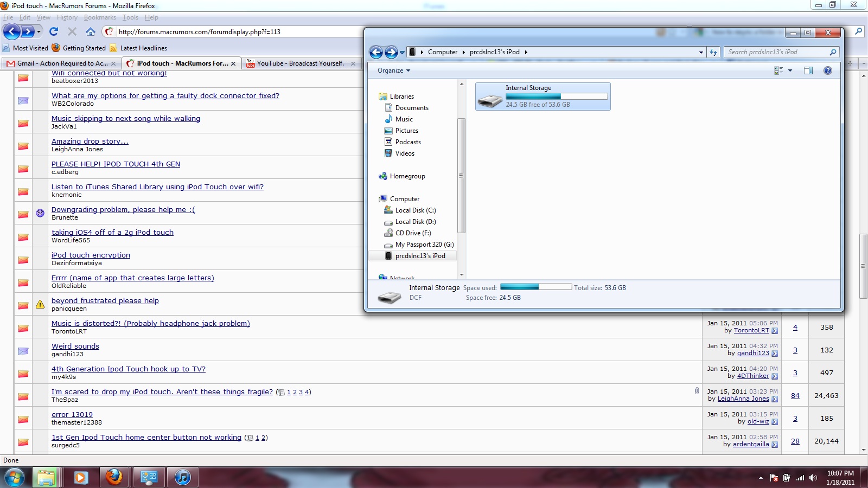Open iTunes from the taskbar
Image resolution: width=868 pixels, height=488 pixels.
coord(183,478)
